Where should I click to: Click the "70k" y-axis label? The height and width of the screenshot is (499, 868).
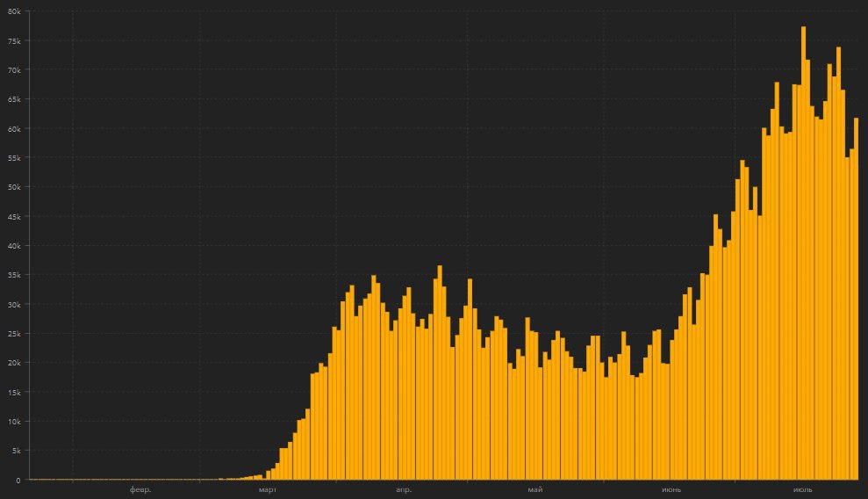click(14, 70)
